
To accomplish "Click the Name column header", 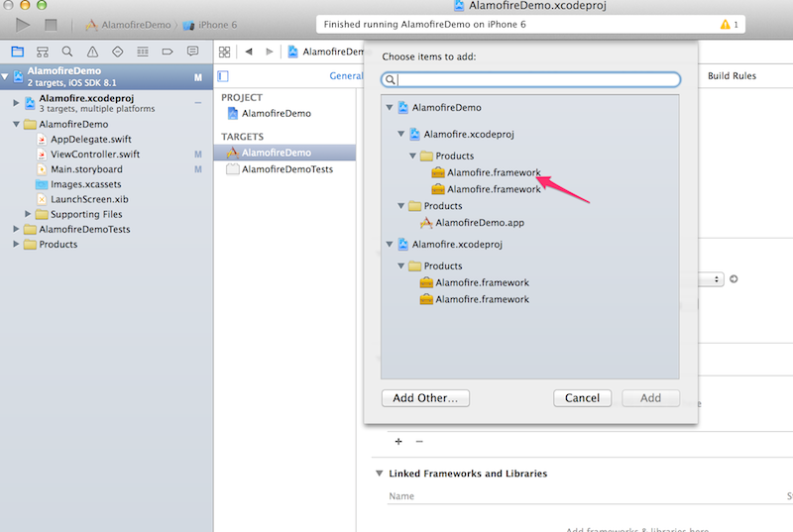I will 401,496.
